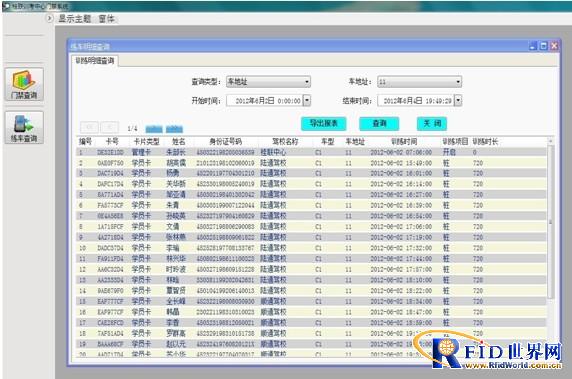Image resolution: width=572 pixels, height=379 pixels.
Task: Click the 导出报表 button
Action: pyautogui.click(x=323, y=123)
